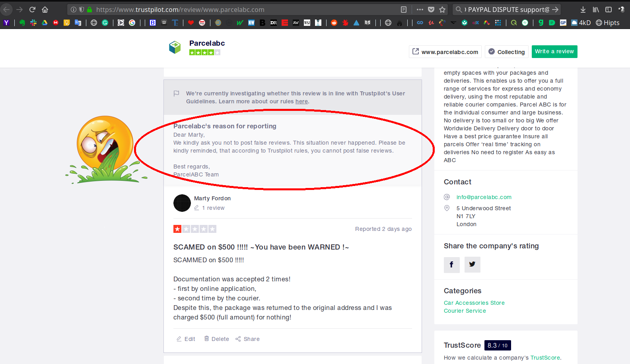The height and width of the screenshot is (364, 630).
Task: Open the www.parcelabc.com website link
Action: (445, 52)
